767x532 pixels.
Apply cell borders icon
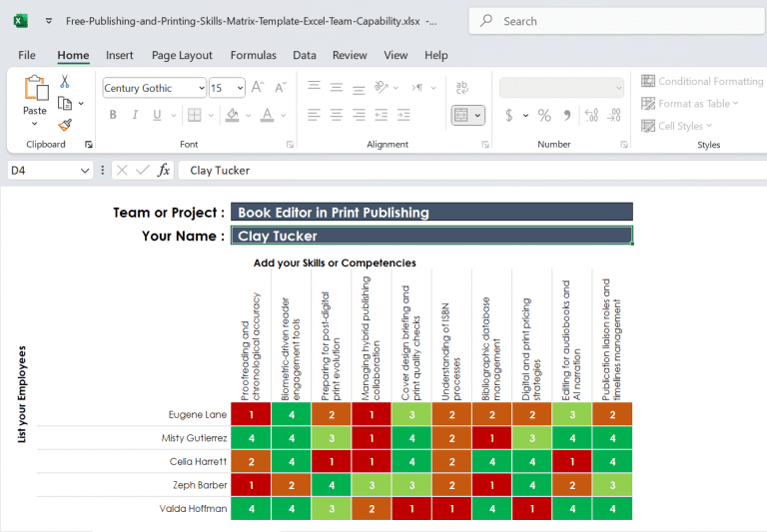(x=194, y=115)
